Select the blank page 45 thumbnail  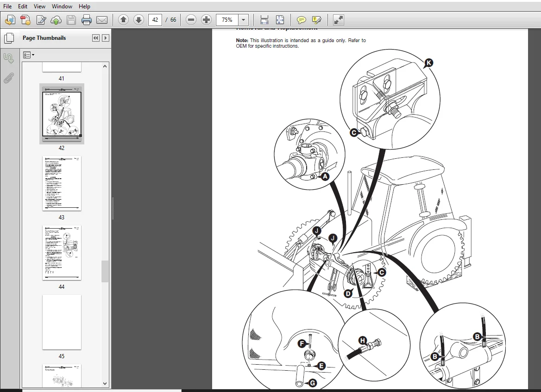point(62,322)
